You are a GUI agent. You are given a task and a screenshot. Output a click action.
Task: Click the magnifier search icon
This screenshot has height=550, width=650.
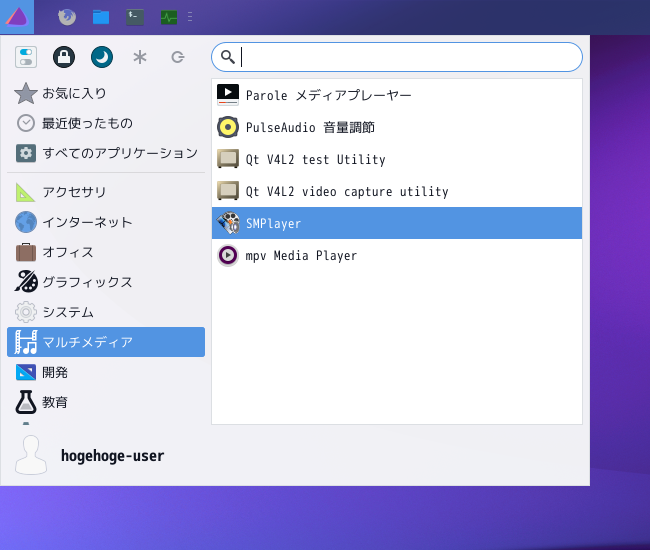pyautogui.click(x=228, y=57)
